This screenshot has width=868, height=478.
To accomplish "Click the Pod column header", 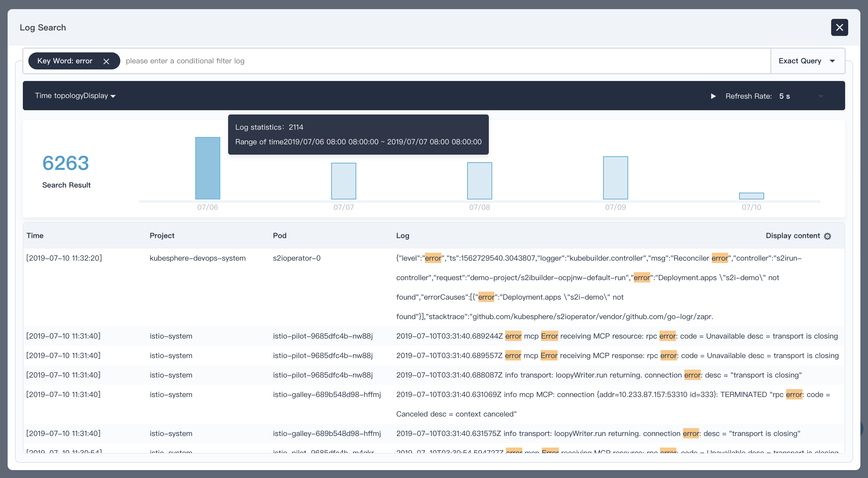I will (279, 235).
